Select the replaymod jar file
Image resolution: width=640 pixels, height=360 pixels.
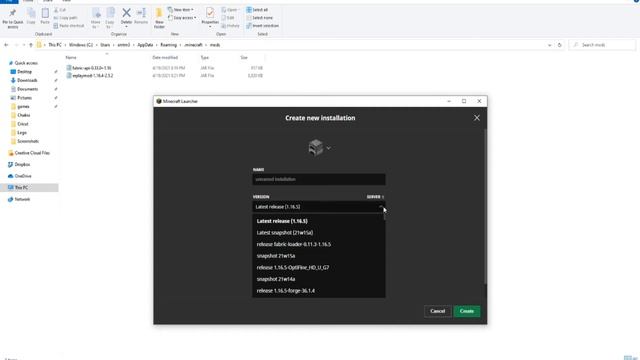(93, 76)
